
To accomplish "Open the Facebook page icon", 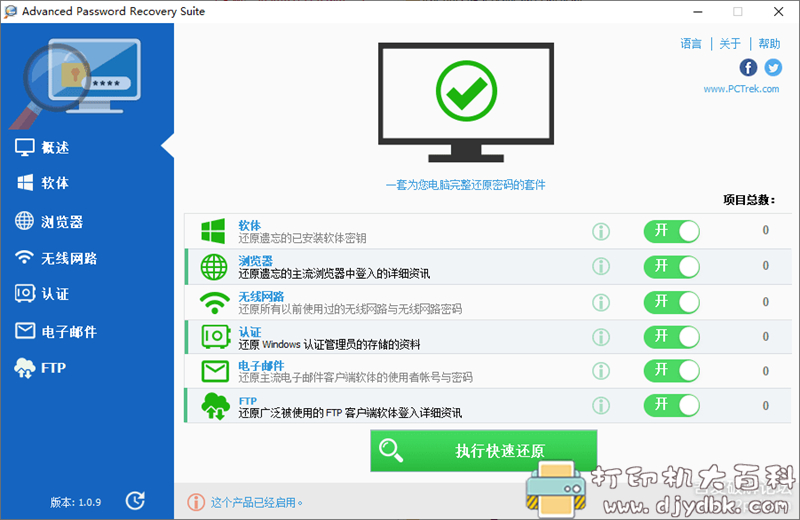I will (748, 67).
